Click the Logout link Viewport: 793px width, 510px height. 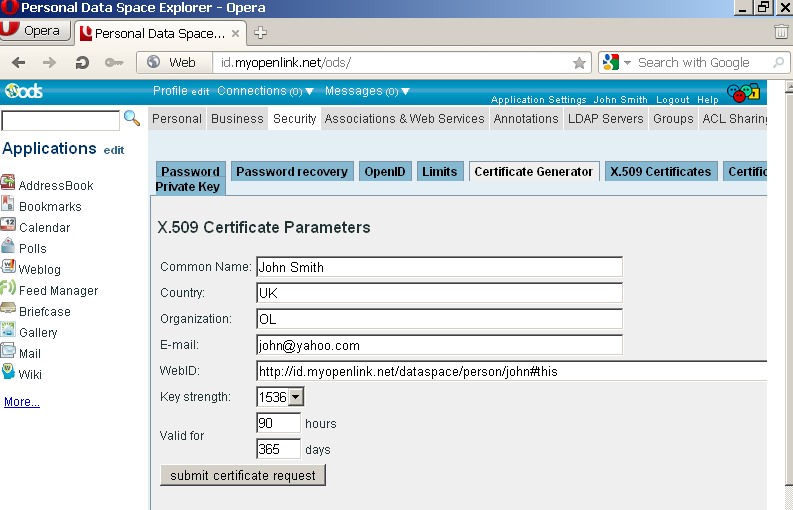pos(672,100)
